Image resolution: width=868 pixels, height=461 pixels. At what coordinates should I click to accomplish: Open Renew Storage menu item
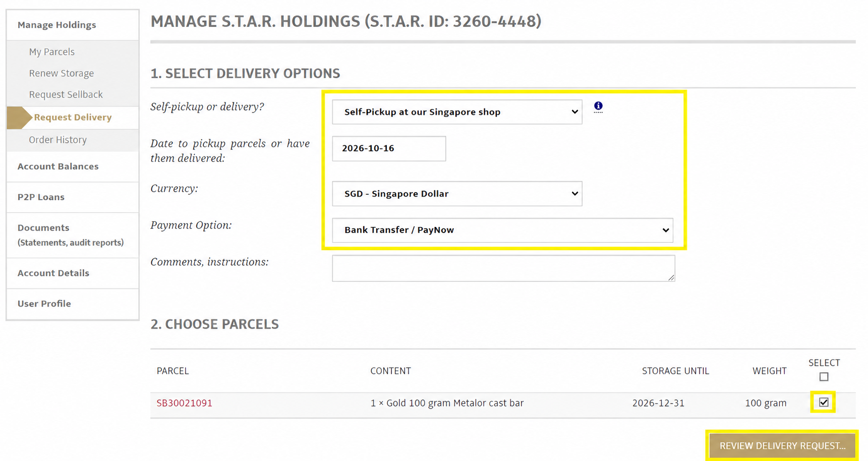pos(62,73)
